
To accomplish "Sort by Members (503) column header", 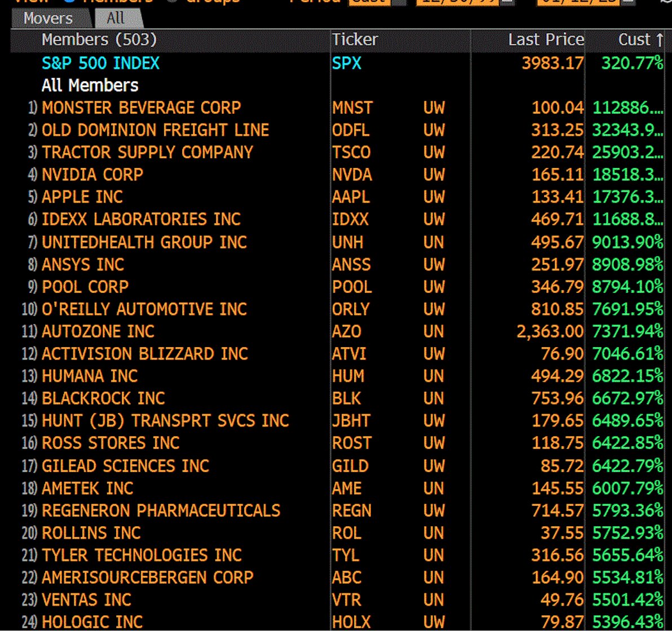I will click(x=99, y=40).
